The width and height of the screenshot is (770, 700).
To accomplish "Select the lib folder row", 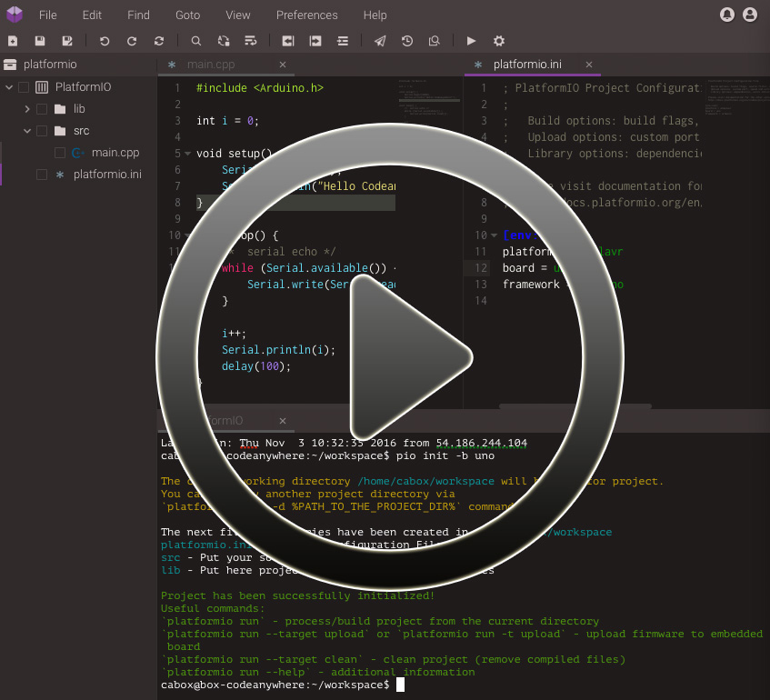I will (x=78, y=109).
